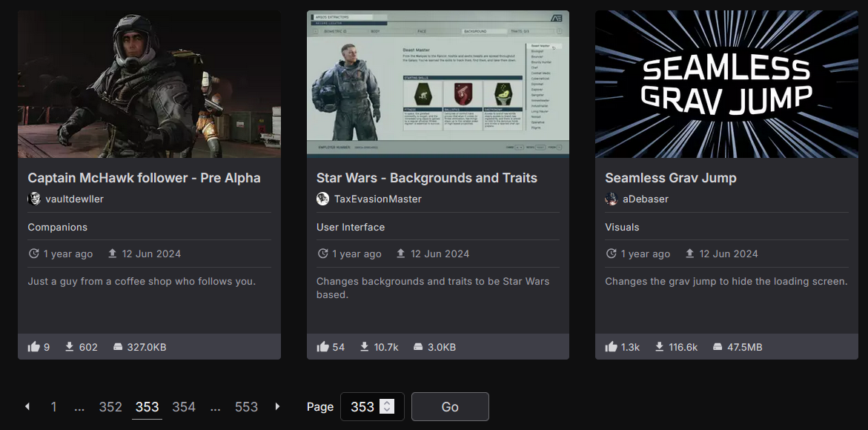This screenshot has height=430, width=868.
Task: Visit author vaultdewller's profile
Action: pos(75,199)
